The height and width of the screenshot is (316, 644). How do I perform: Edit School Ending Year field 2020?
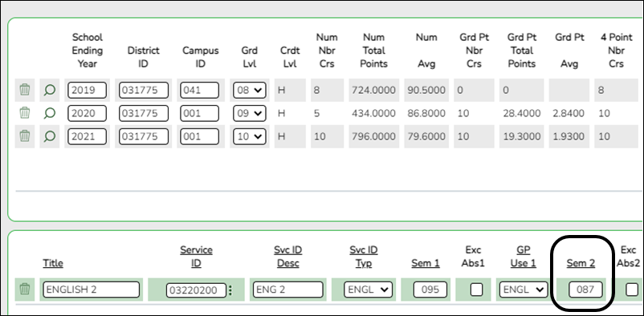pos(87,113)
